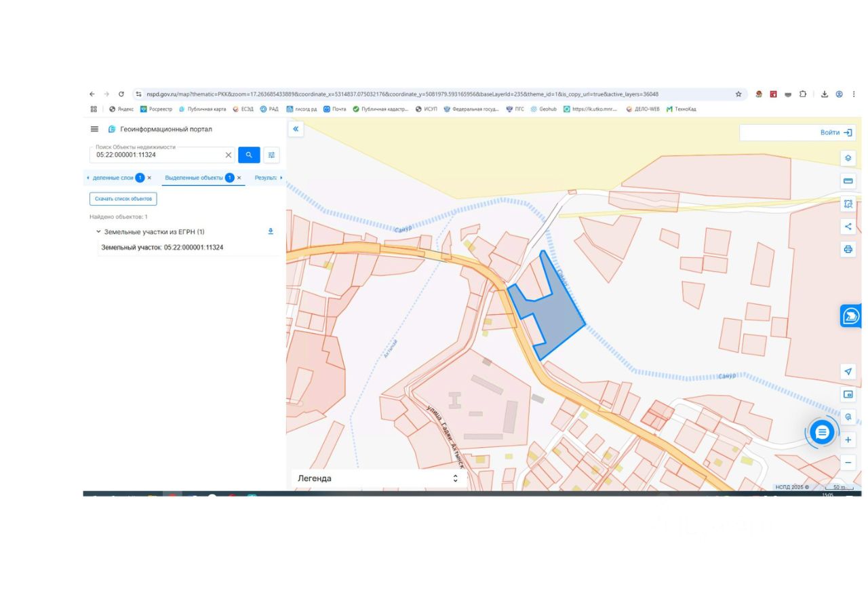Expand the Легенда legend panel
Image resolution: width=868 pixels, height=614 pixels.
(x=379, y=478)
